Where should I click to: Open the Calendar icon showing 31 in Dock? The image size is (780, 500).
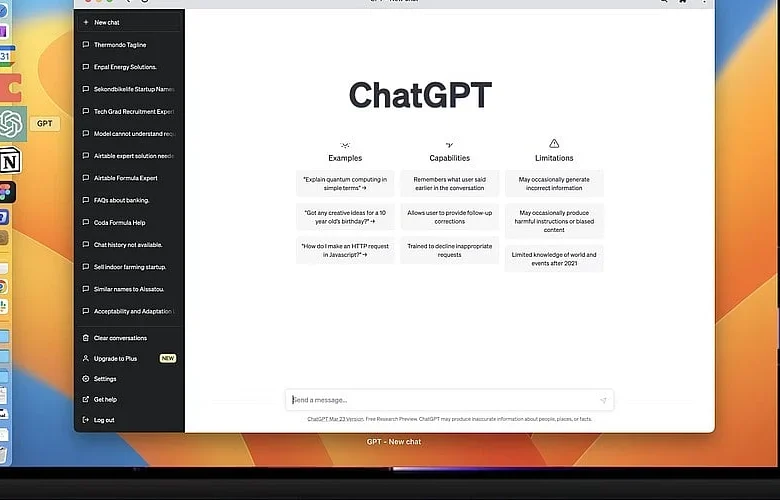point(6,56)
